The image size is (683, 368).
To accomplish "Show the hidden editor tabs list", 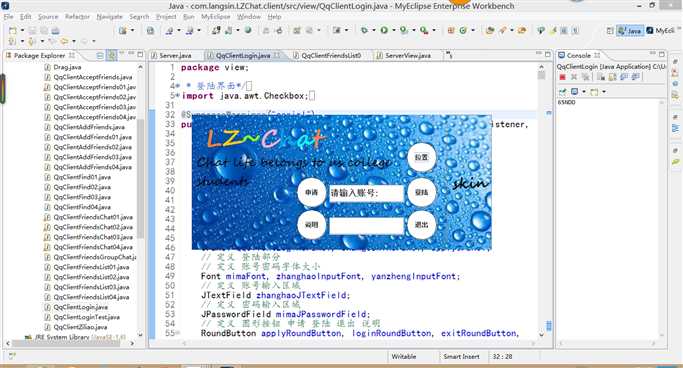I will tap(449, 55).
